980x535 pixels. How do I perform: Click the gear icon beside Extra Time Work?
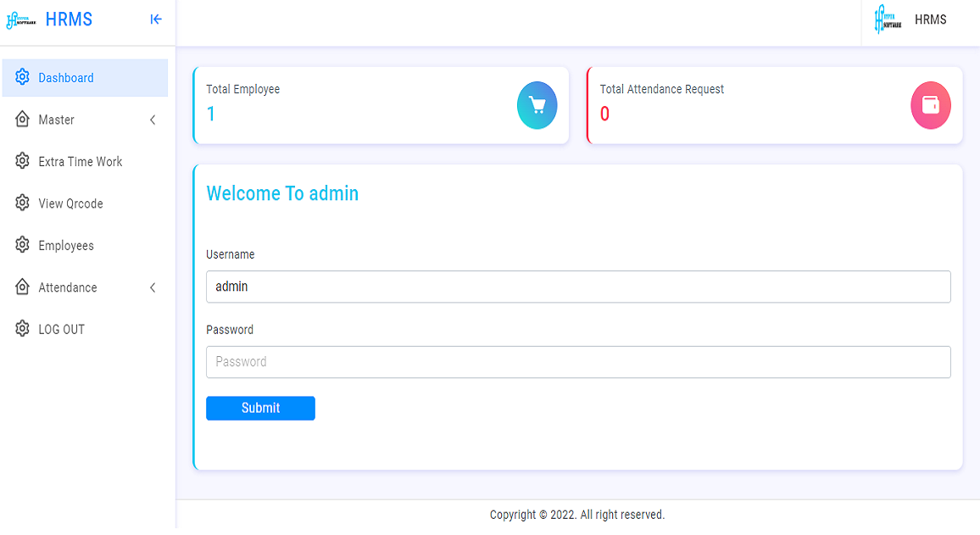point(23,161)
